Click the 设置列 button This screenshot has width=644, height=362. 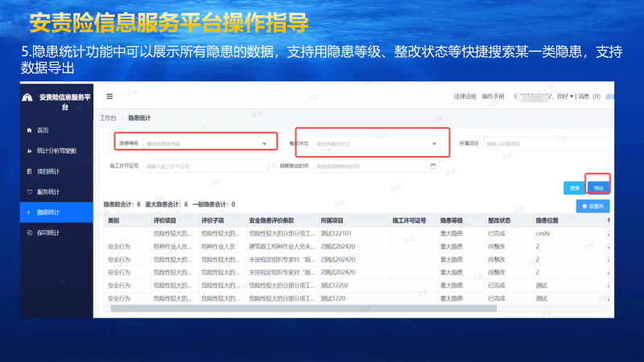coord(592,206)
